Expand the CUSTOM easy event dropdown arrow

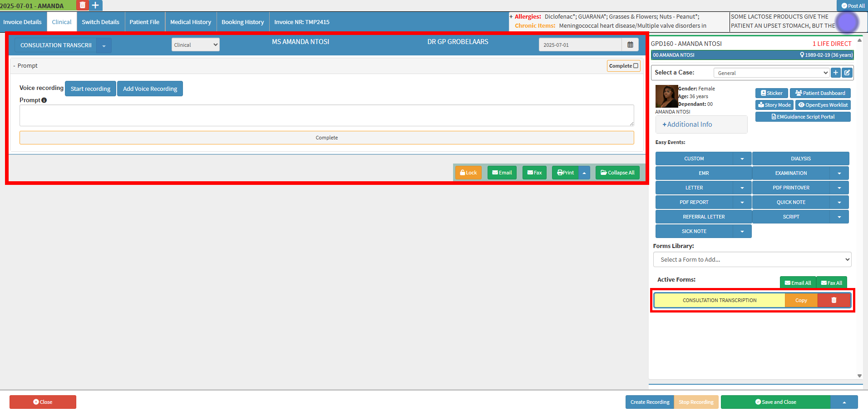742,159
